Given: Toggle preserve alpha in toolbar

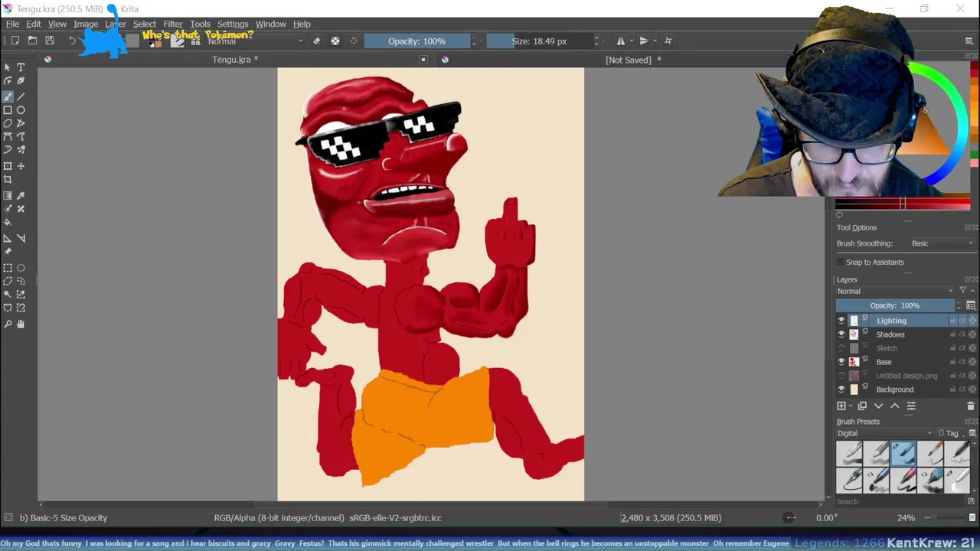Looking at the screenshot, I should tap(335, 41).
